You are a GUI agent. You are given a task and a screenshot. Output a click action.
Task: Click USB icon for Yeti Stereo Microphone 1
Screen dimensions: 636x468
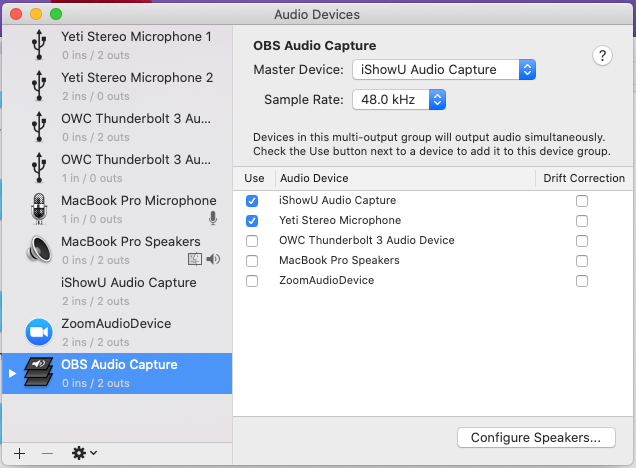point(39,45)
